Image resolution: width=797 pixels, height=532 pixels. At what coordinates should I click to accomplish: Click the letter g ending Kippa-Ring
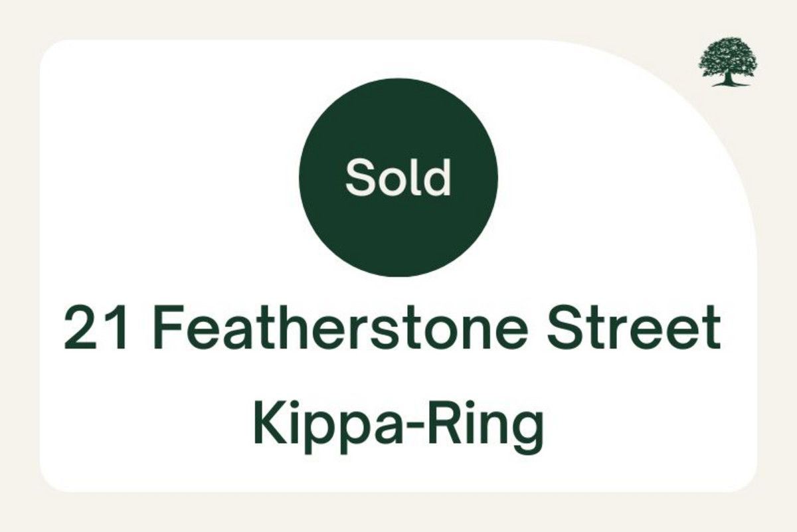(529, 436)
